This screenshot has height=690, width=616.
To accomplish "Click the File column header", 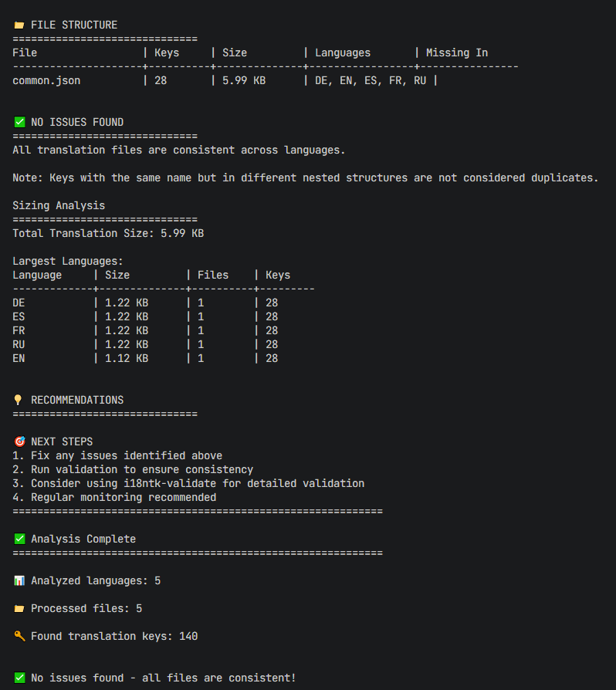I will click(25, 52).
